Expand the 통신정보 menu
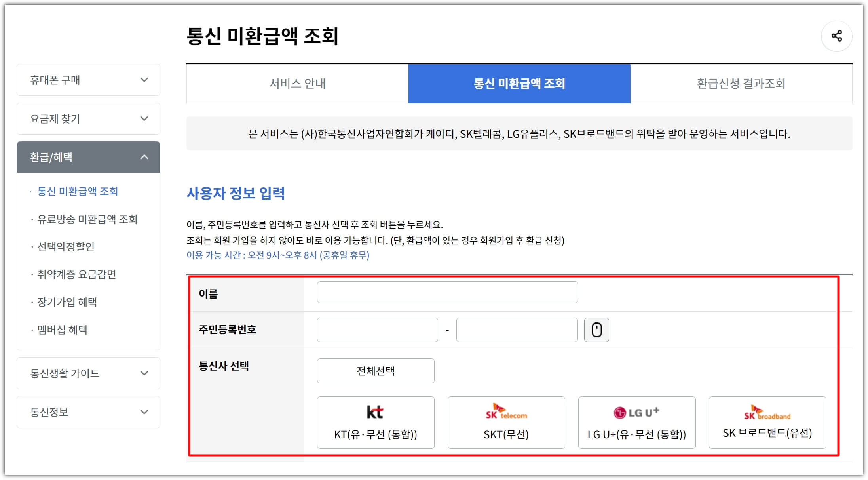The height and width of the screenshot is (480, 868). (88, 412)
